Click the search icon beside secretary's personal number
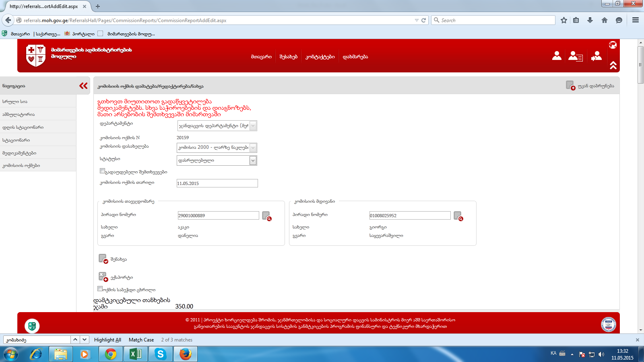 pyautogui.click(x=458, y=216)
